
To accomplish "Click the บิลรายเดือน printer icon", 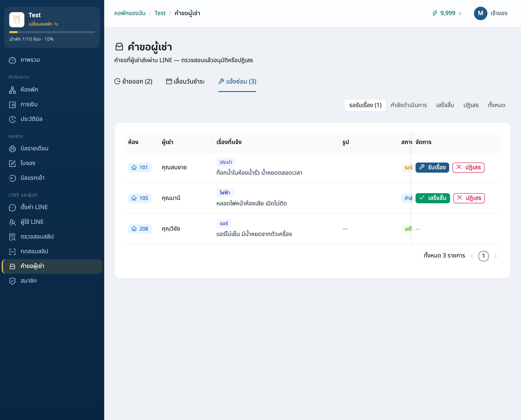I will 12,149.
